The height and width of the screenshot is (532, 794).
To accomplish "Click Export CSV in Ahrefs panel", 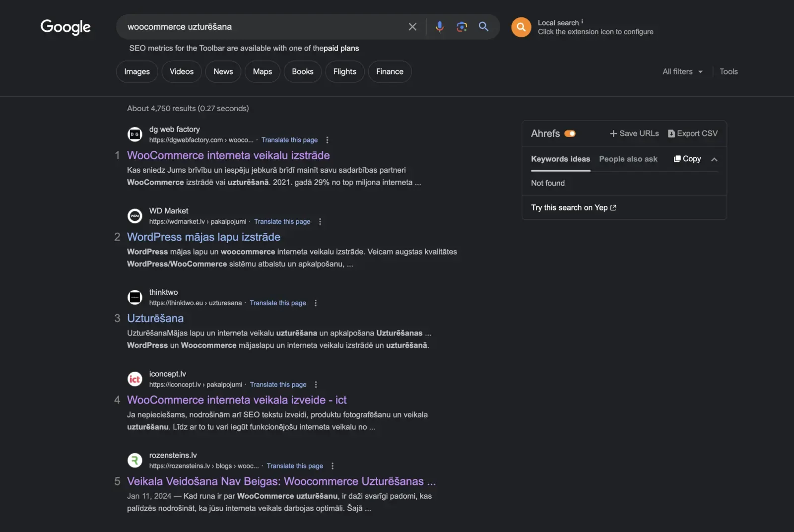I will click(x=693, y=133).
